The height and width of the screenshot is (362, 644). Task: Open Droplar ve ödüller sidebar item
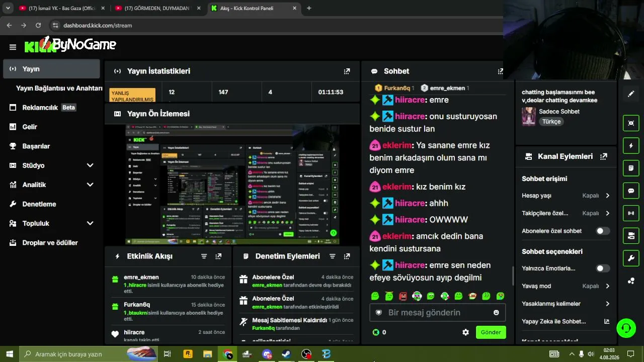pos(51,243)
